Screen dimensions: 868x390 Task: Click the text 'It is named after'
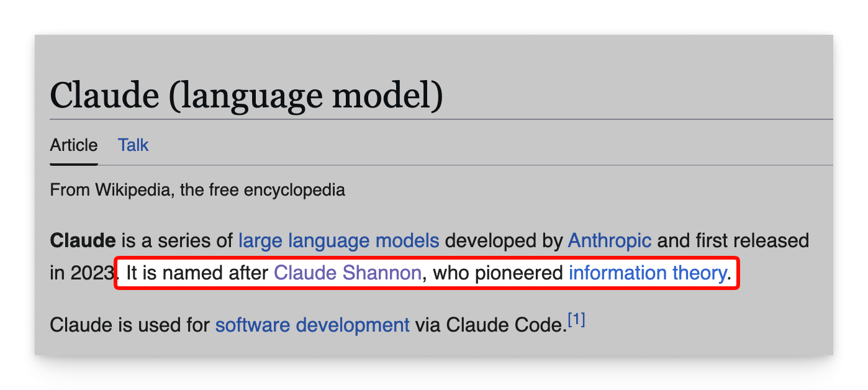click(x=197, y=273)
